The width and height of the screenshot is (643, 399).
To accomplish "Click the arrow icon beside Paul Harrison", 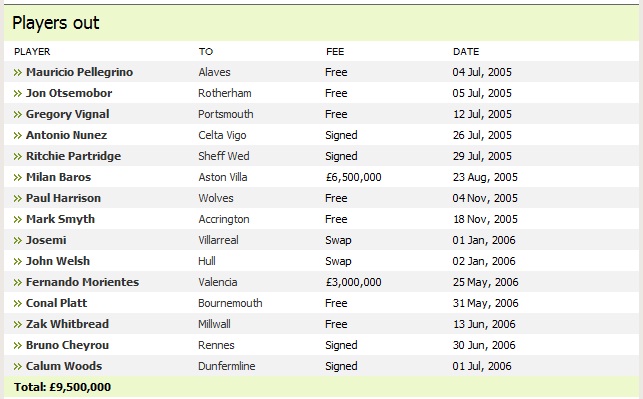I will coord(18,198).
